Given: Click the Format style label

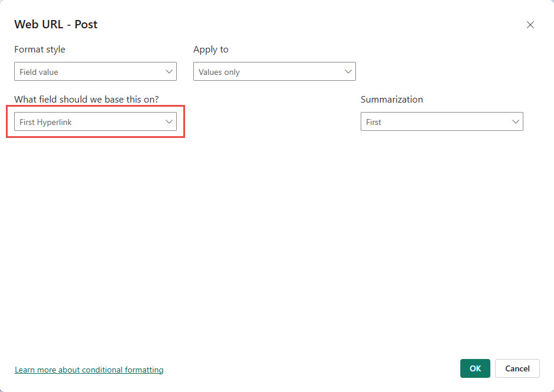Looking at the screenshot, I should point(39,50).
